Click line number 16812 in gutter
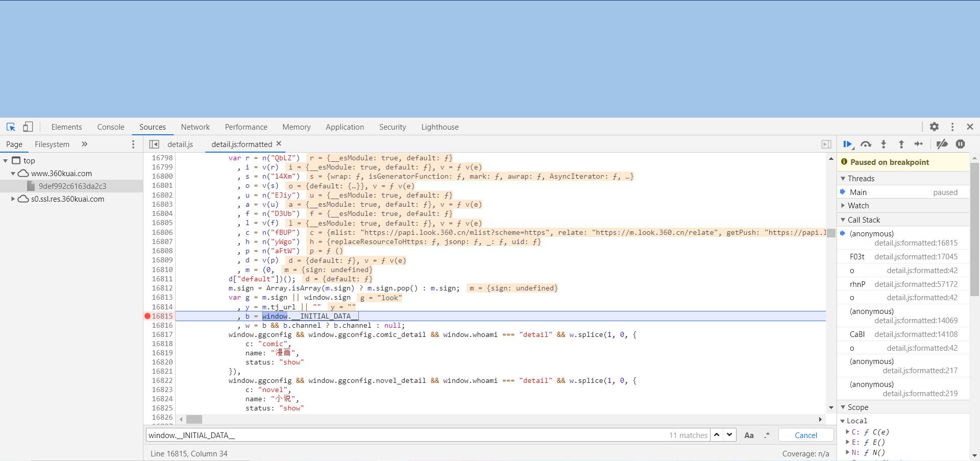This screenshot has height=461, width=980. [162, 288]
